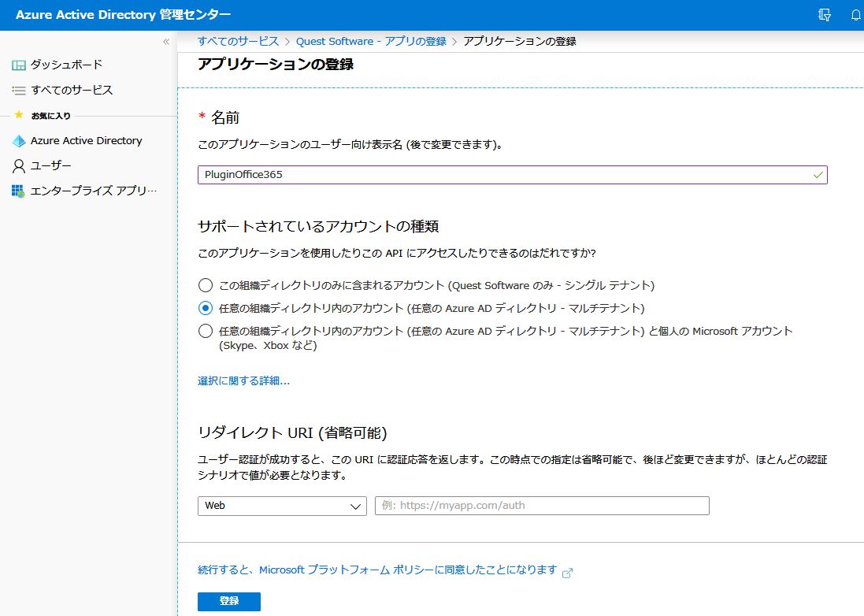Click the リダイレクト URI (省略可能) heading
The width and height of the screenshot is (864, 616).
pos(292,432)
